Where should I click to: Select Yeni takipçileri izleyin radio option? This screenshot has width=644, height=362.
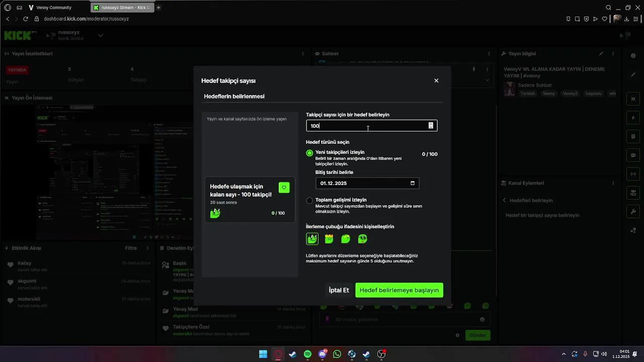click(309, 153)
